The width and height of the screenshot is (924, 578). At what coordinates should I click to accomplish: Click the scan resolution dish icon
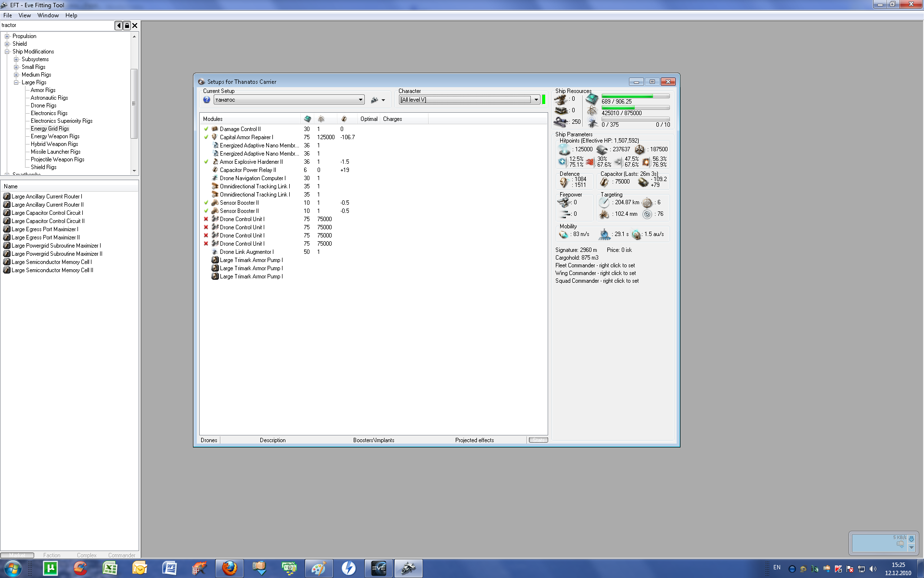(604, 214)
